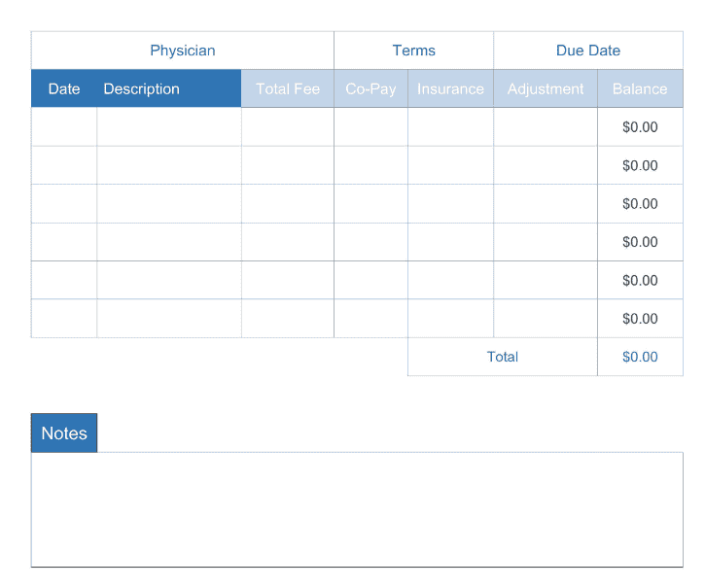This screenshot has width=705, height=588.
Task: Click the Due Date header cell
Action: pyautogui.click(x=588, y=51)
